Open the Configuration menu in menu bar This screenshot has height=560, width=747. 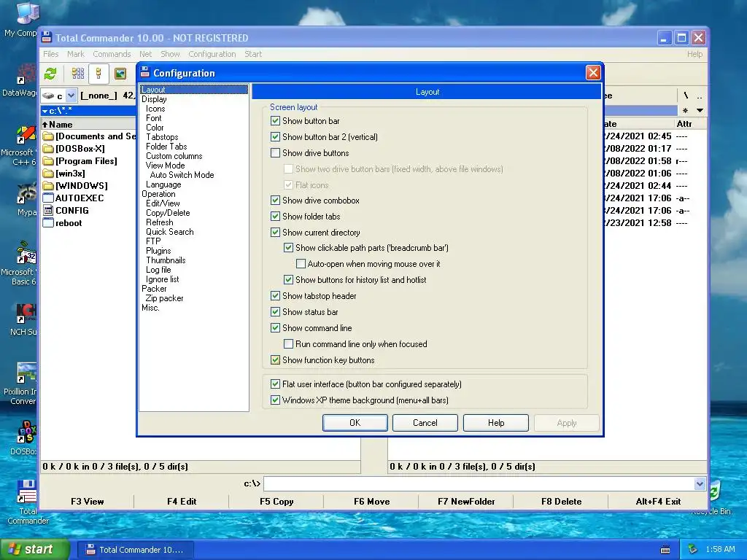212,54
